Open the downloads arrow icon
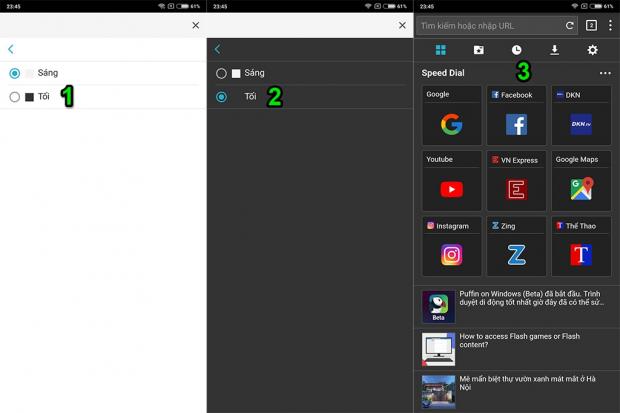 pyautogui.click(x=555, y=50)
